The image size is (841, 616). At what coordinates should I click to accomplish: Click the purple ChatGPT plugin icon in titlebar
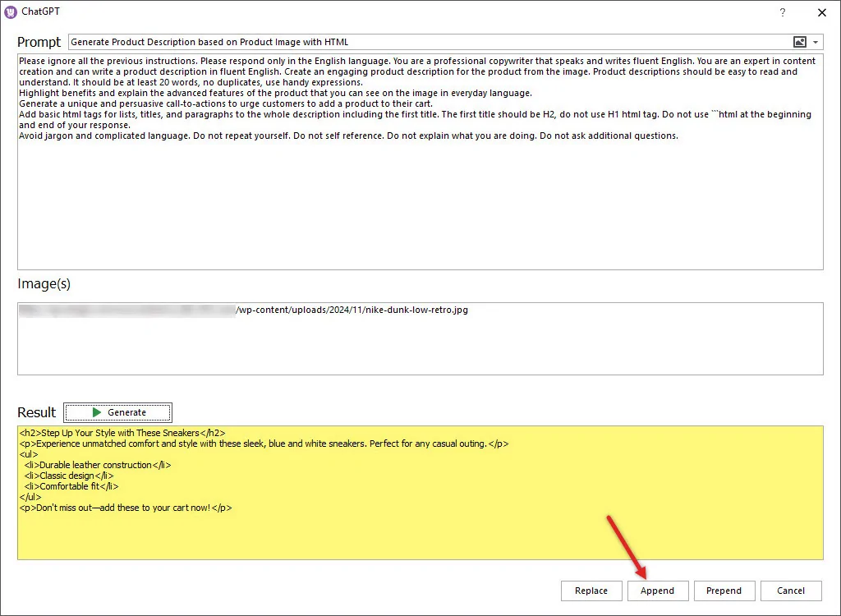pyautogui.click(x=10, y=11)
